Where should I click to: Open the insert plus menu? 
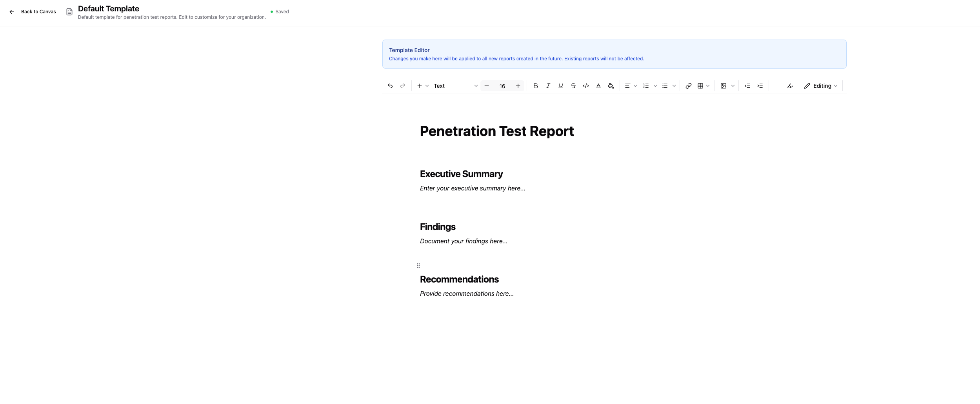click(x=422, y=86)
